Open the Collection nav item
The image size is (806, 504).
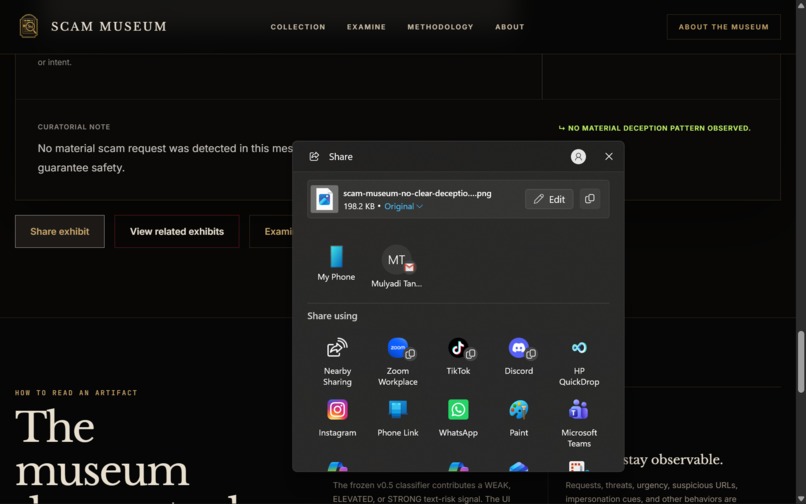click(x=298, y=27)
